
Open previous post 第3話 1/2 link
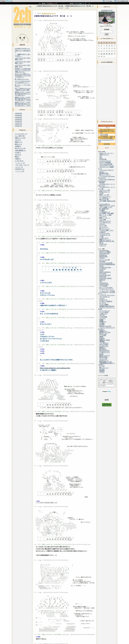[x=49, y=7]
